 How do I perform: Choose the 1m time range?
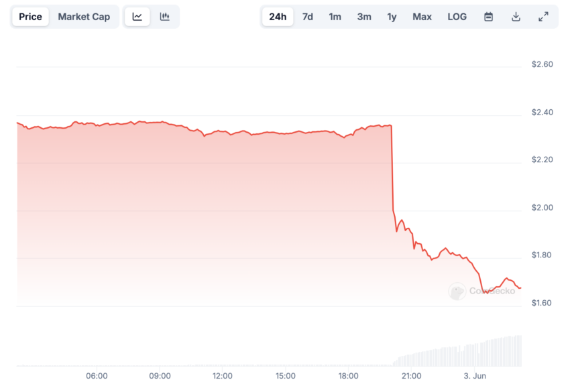335,17
